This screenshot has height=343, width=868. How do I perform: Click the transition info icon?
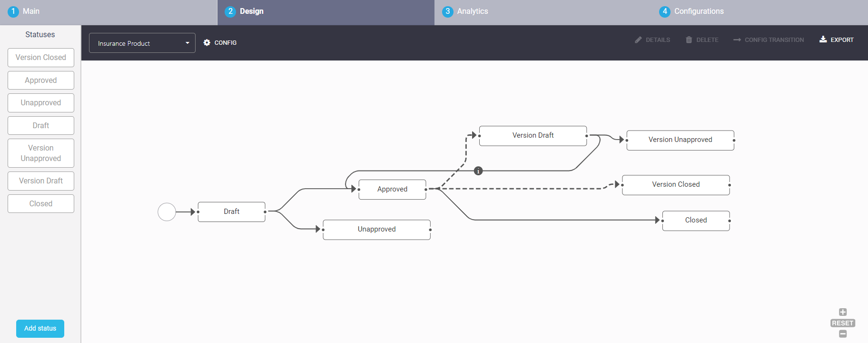[478, 171]
